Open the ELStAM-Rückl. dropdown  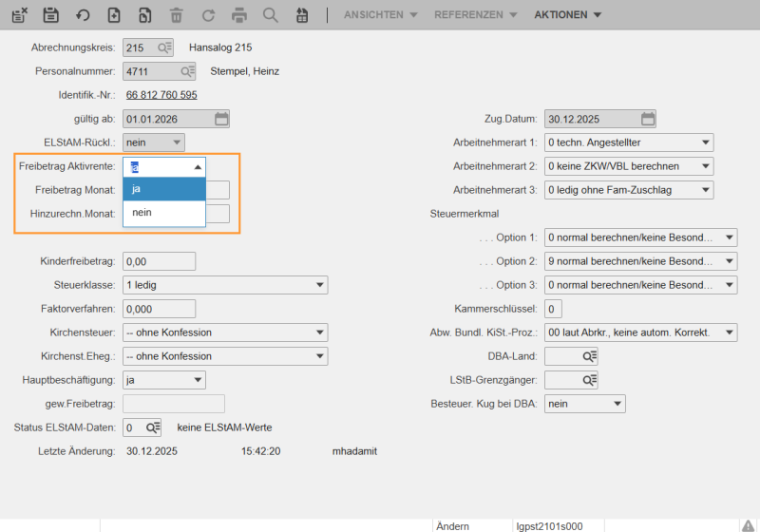click(177, 142)
